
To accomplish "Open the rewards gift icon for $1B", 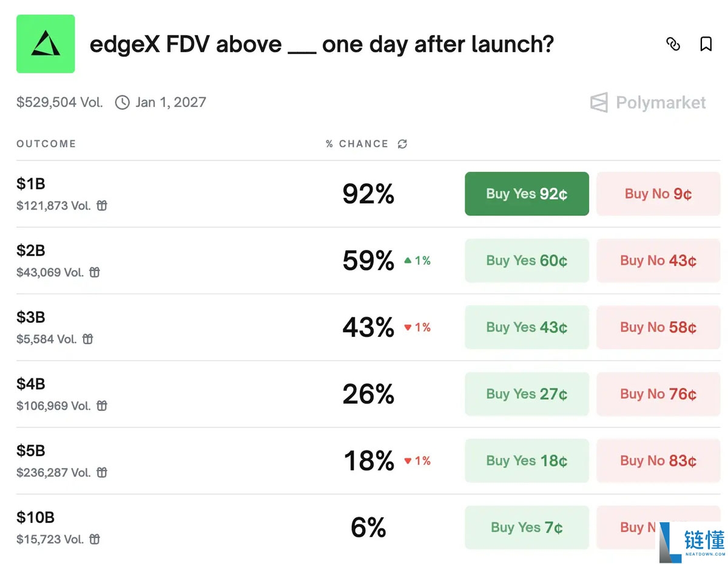I will click(102, 206).
